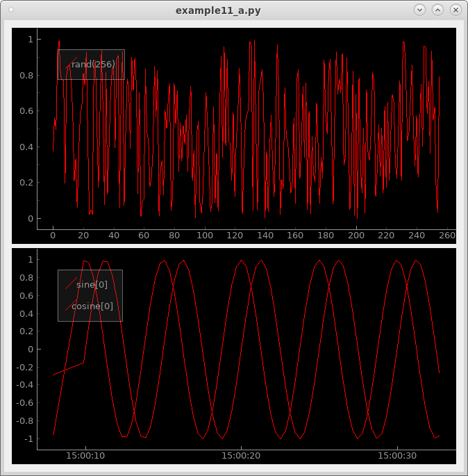Minimize the example11_a.py window

[419, 10]
